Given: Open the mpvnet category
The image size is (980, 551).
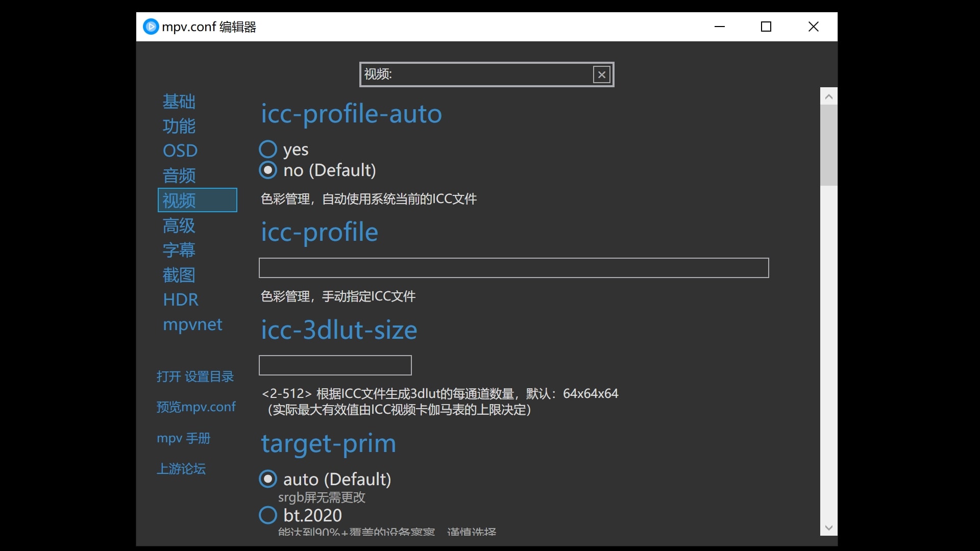Looking at the screenshot, I should tap(192, 324).
